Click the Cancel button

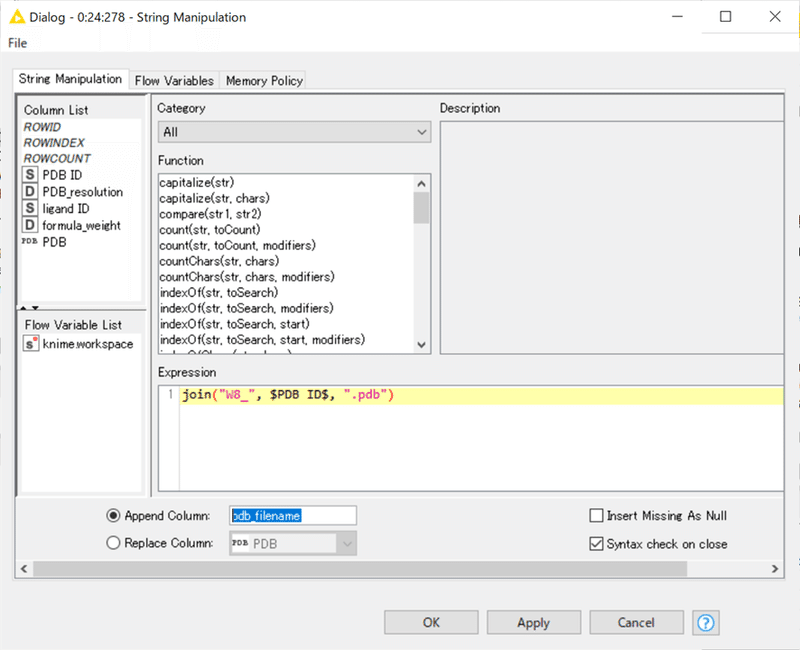636,622
